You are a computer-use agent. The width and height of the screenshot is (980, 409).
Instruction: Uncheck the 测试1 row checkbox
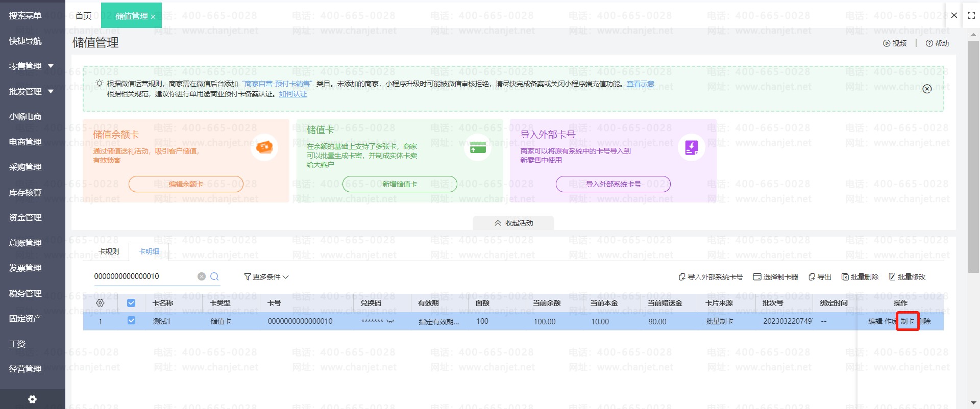point(131,321)
